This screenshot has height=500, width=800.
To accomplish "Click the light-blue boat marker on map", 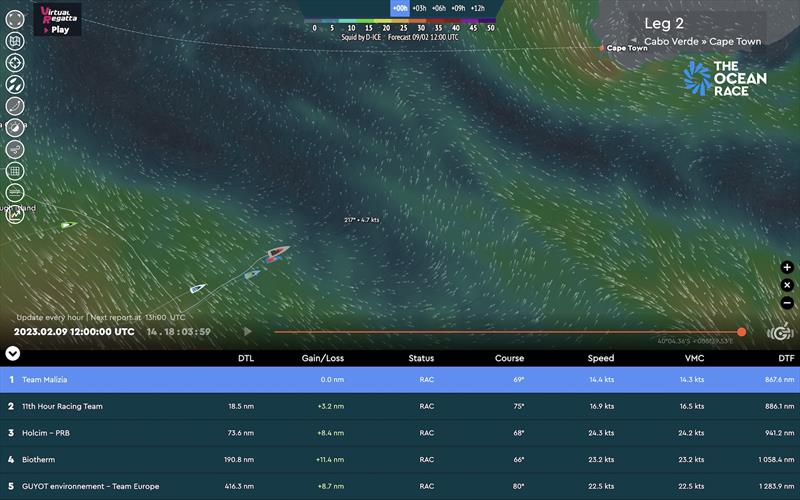I will 252,274.
